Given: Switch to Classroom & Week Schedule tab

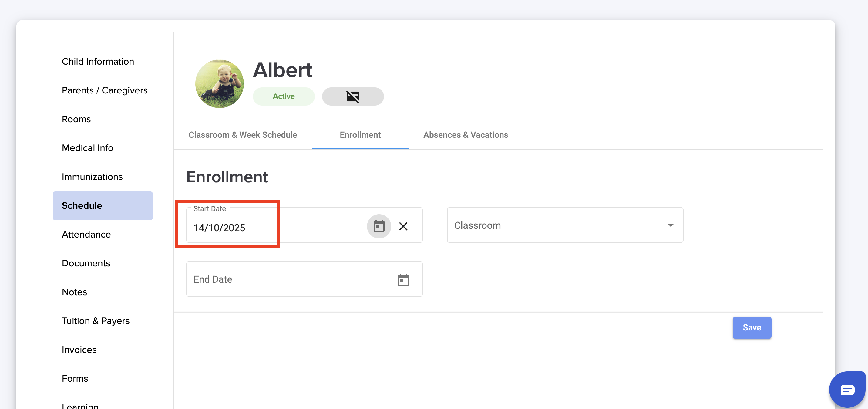Looking at the screenshot, I should pos(243,135).
